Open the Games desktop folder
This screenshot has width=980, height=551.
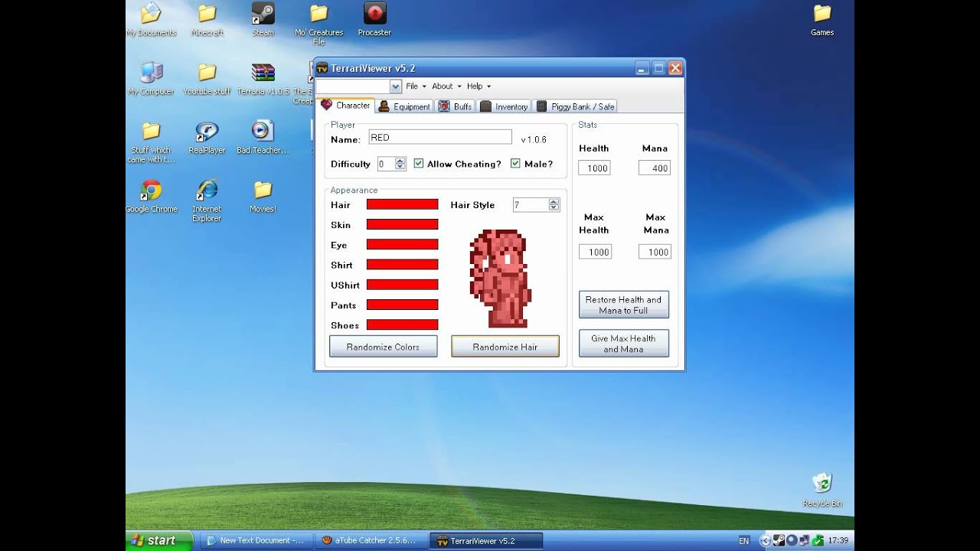[x=822, y=20]
